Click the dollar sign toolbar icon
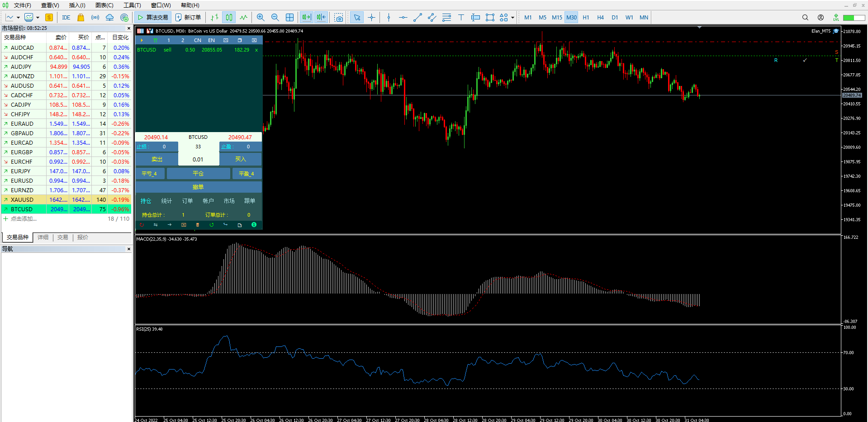 click(49, 18)
